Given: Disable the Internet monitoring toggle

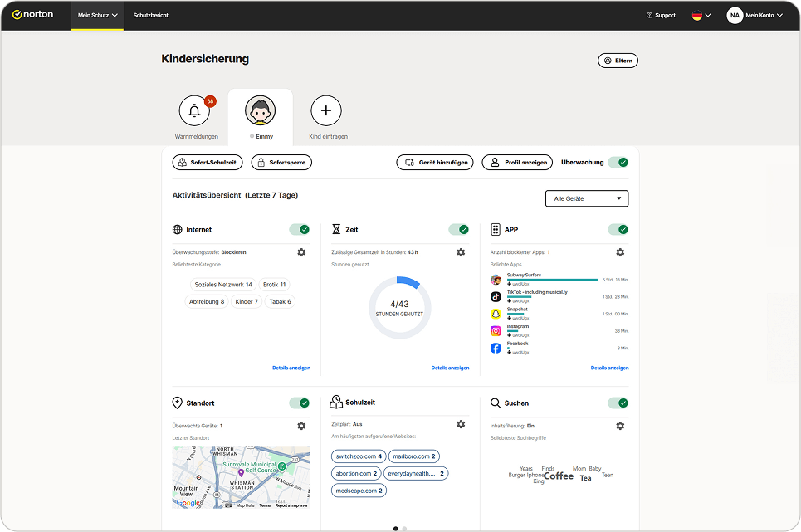Looking at the screenshot, I should 299,230.
